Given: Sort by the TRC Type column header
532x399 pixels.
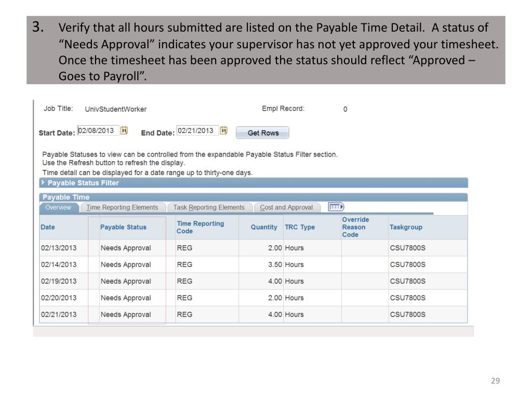Looking at the screenshot, I should [x=300, y=227].
